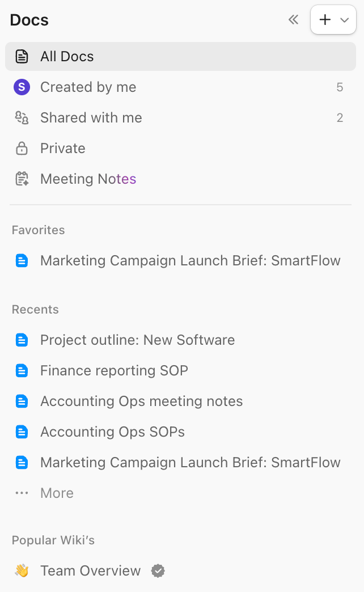
Task: Expand the Recents list via More
Action: click(57, 493)
